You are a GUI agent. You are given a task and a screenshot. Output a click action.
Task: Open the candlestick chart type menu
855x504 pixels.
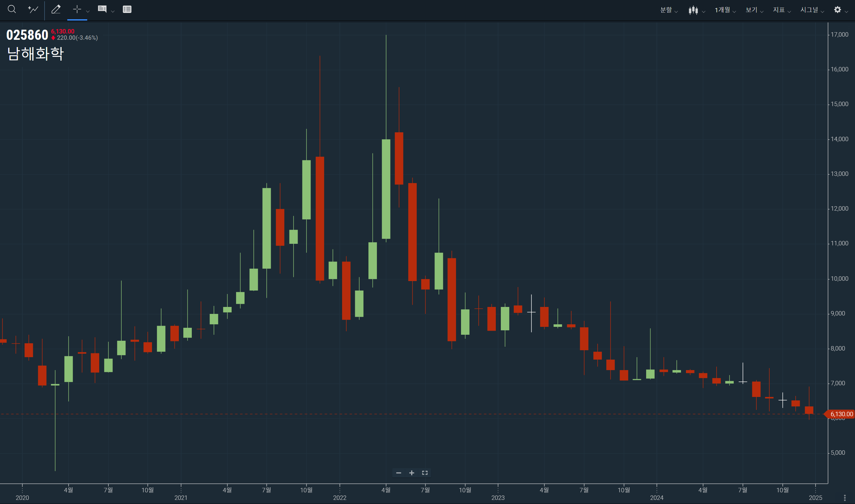tap(697, 10)
